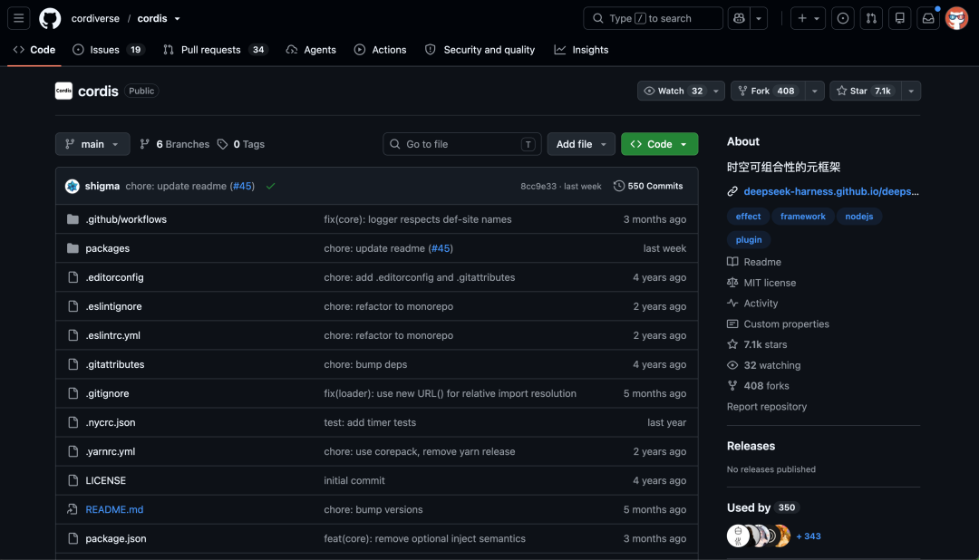The height and width of the screenshot is (560, 979).
Task: Open the notifications inbox
Action: [928, 18]
